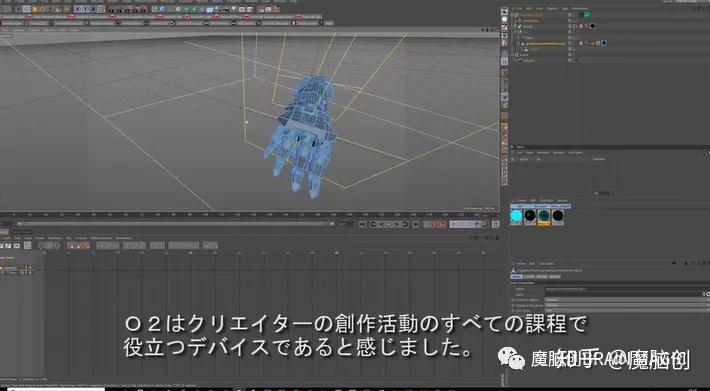The image size is (710, 391).
Task: Open the Visible in Editor dropdown
Action: coord(627,300)
